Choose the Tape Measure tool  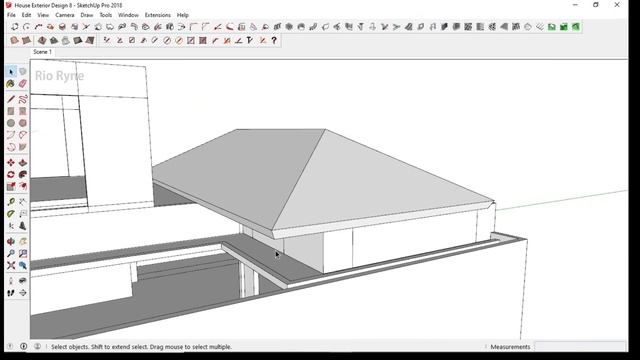point(11,202)
